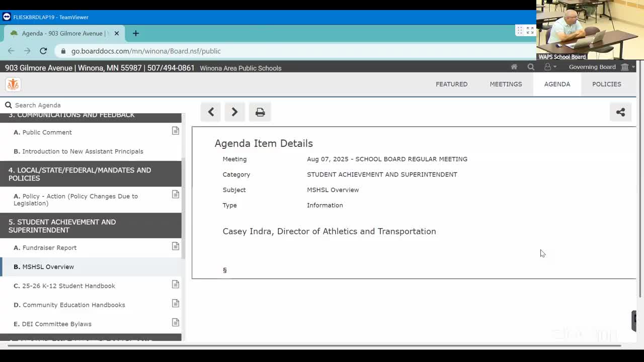Switch to the MEETINGS tab
This screenshot has width=644, height=362.
pyautogui.click(x=506, y=84)
